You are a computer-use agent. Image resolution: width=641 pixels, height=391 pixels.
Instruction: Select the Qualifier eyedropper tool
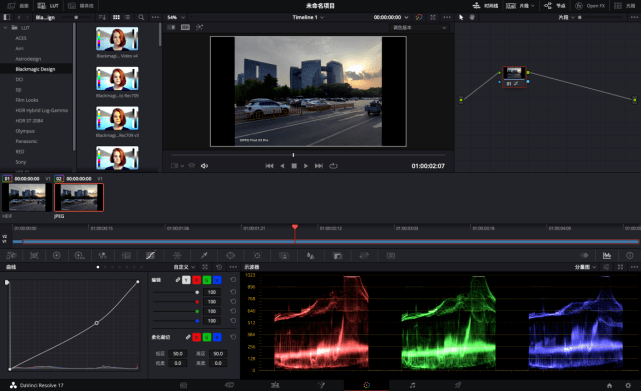coord(204,256)
